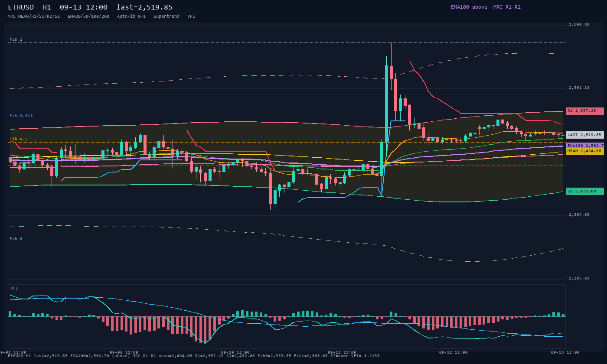Click the red R1 2,557.29 price tag

pos(585,111)
